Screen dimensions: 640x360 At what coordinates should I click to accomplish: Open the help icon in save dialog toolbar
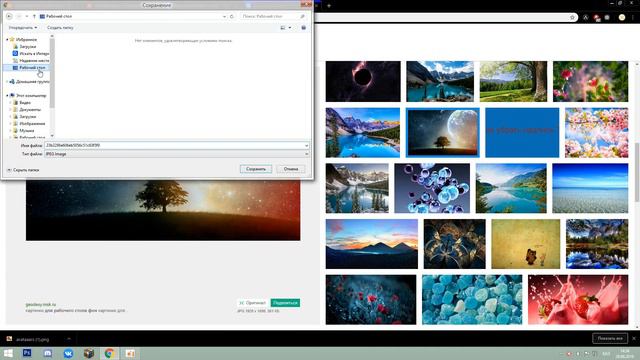click(303, 28)
